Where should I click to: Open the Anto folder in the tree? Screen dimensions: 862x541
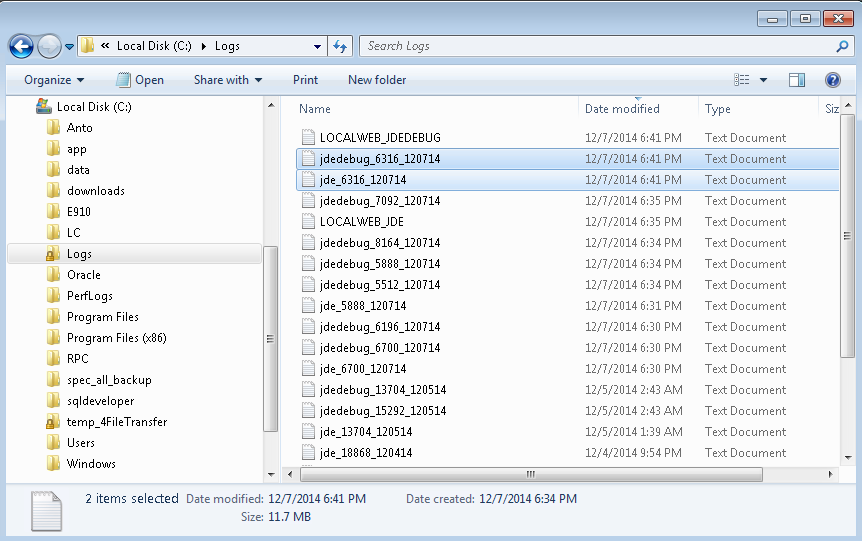pos(79,128)
